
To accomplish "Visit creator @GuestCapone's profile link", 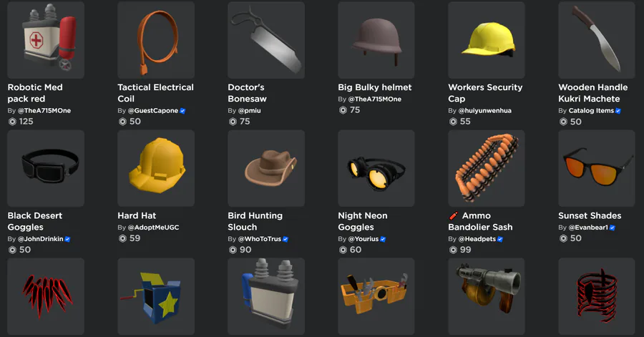I will point(153,110).
